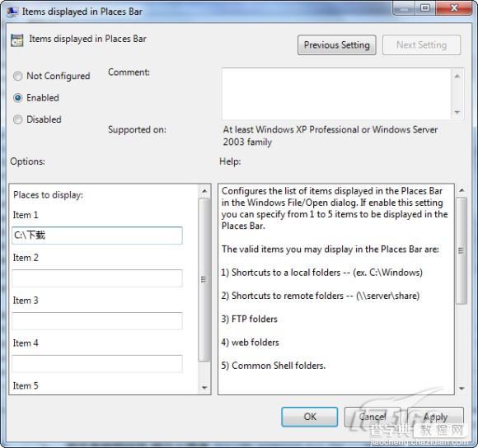
Task: Minimize the Places Bar dialog window
Action: coord(404,8)
